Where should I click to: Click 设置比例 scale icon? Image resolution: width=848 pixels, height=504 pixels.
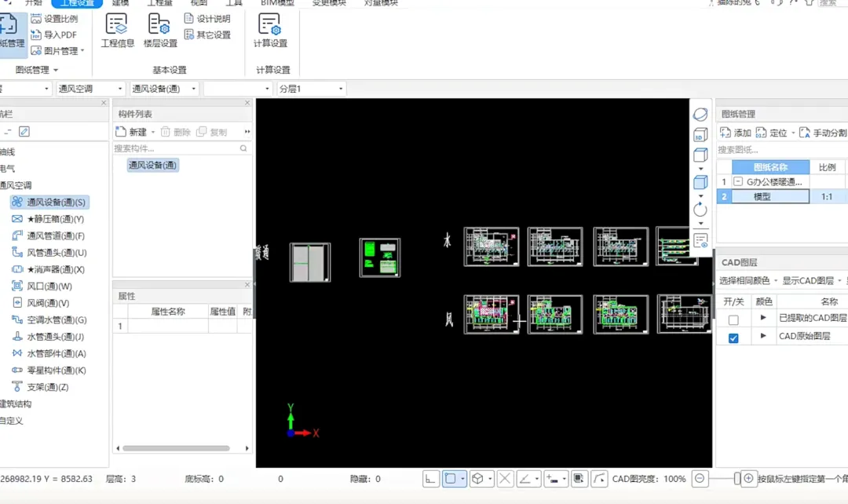pos(36,19)
